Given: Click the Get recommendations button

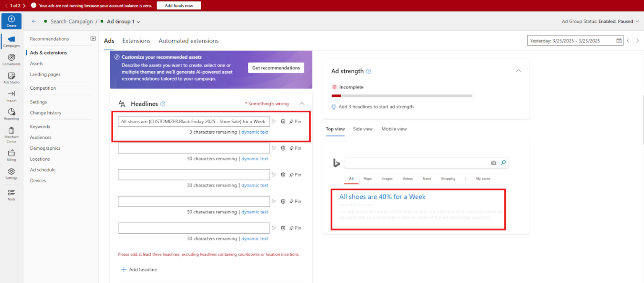Looking at the screenshot, I should 276,68.
